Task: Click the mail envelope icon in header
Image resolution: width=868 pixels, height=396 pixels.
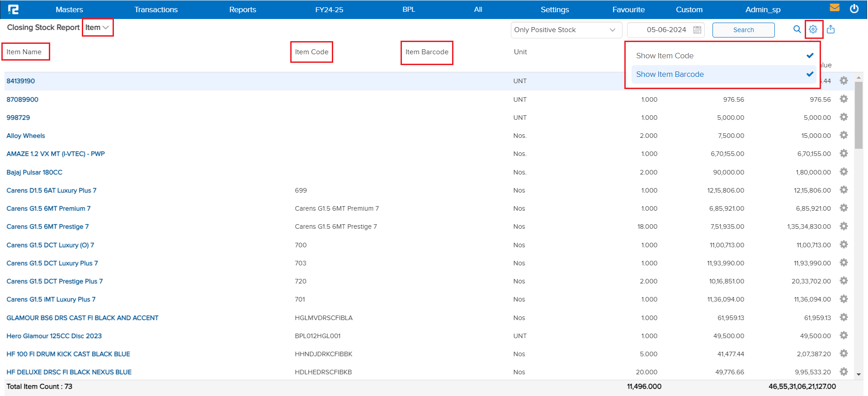Action: point(835,8)
